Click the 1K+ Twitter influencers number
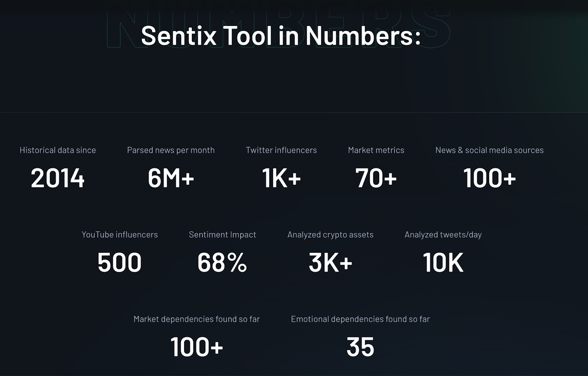Image resolution: width=588 pixels, height=376 pixels. coord(282,178)
